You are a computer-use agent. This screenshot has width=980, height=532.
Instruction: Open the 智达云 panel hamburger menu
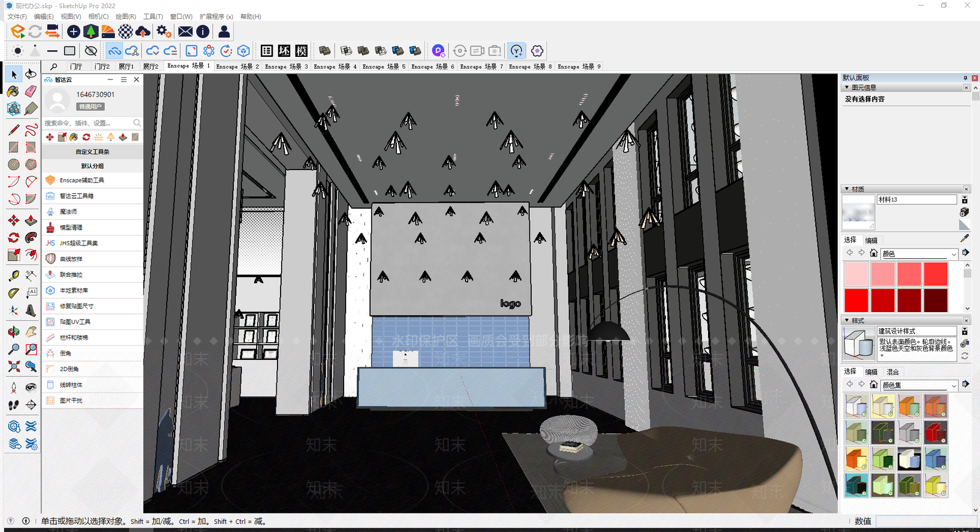123,80
